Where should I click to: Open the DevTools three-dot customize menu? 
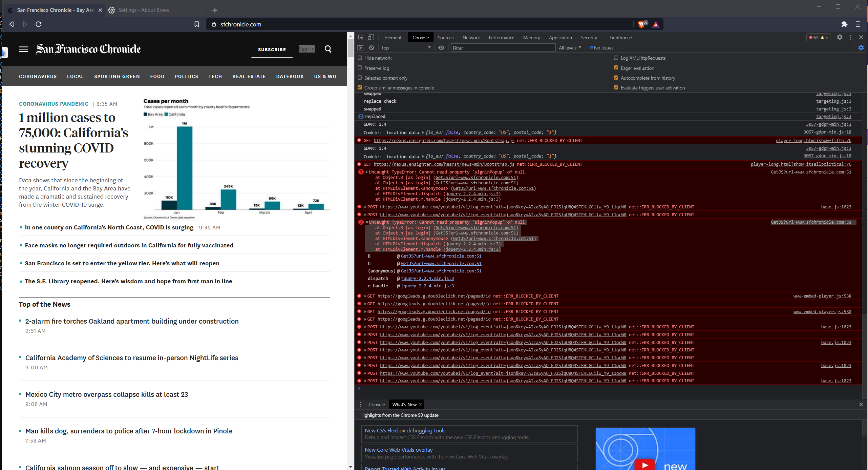pyautogui.click(x=850, y=37)
